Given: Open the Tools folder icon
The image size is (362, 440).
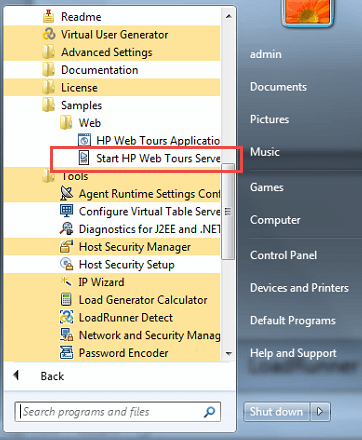Looking at the screenshot, I should [49, 176].
